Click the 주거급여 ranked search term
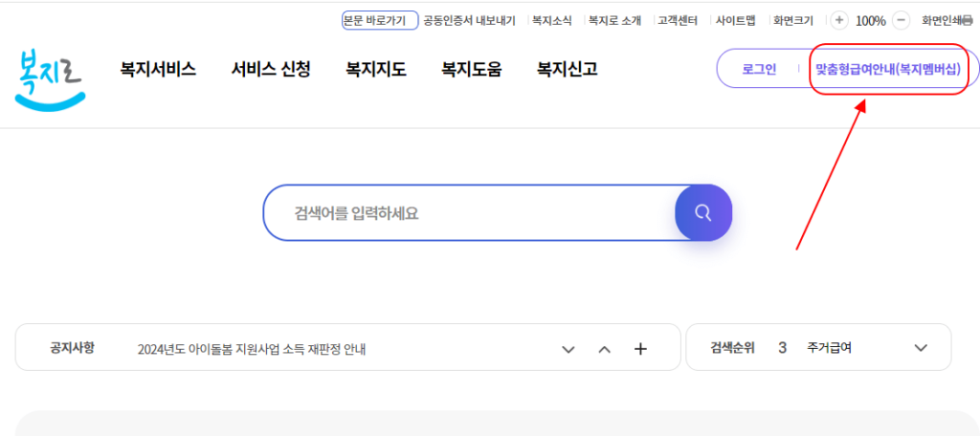 [x=829, y=348]
